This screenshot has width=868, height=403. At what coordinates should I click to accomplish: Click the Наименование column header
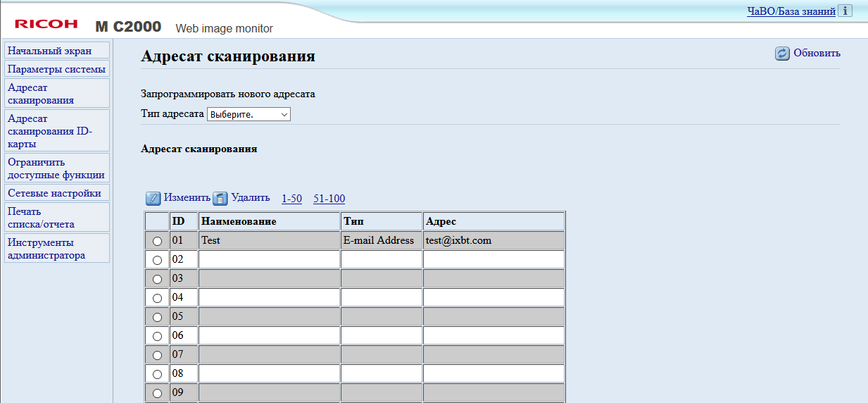pos(270,221)
